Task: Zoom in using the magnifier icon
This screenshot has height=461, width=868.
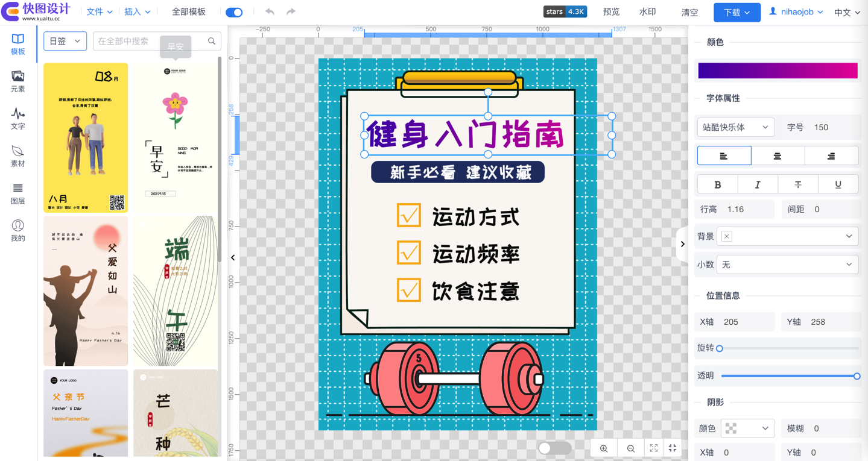Action: (x=603, y=448)
